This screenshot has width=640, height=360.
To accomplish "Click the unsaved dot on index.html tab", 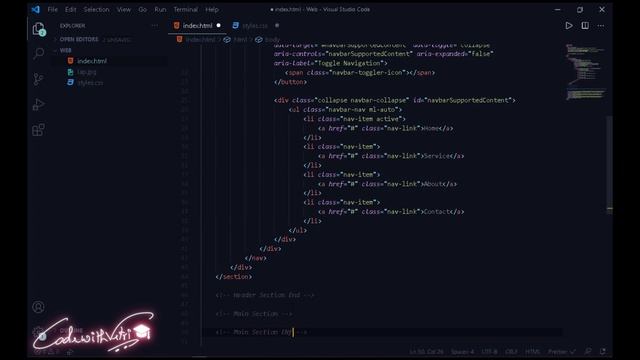I will pos(218,25).
